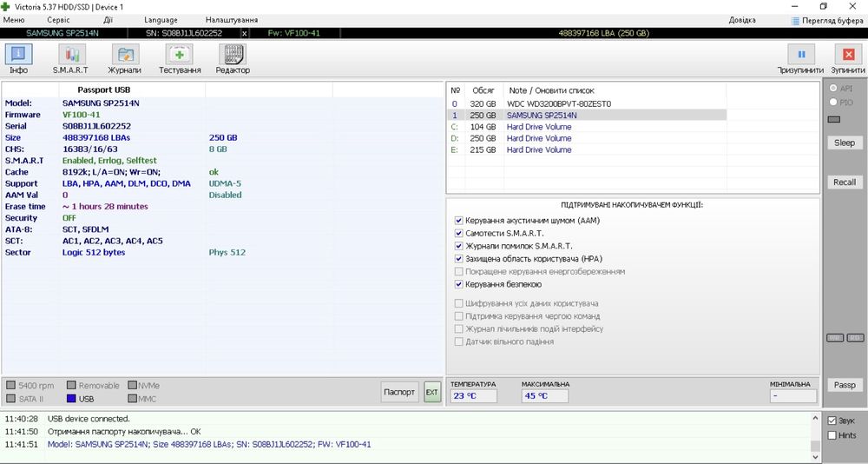Click the Обсяг column header
The height and width of the screenshot is (464, 868).
[x=483, y=90]
